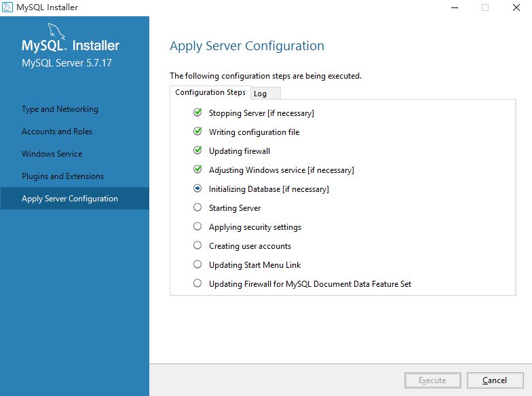Open the Configuration Steps tab
Screen dimensions: 532x396
pyautogui.click(x=210, y=92)
